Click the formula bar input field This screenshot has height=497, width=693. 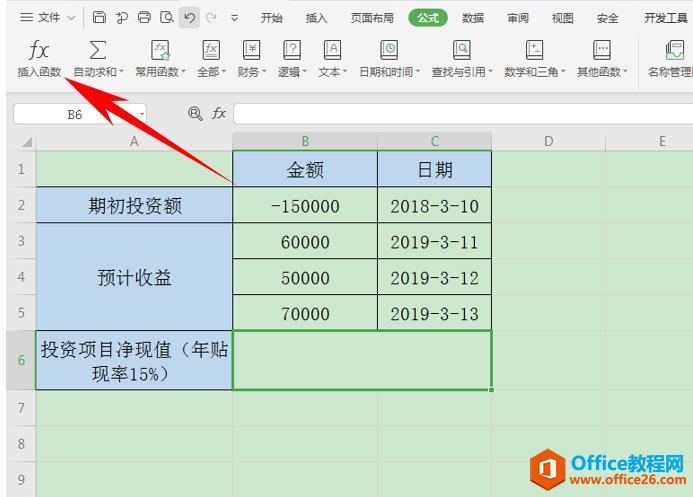pyautogui.click(x=463, y=114)
